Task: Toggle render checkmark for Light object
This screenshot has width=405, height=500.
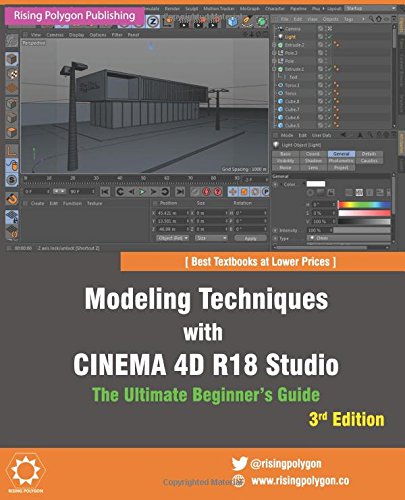Action: point(330,37)
